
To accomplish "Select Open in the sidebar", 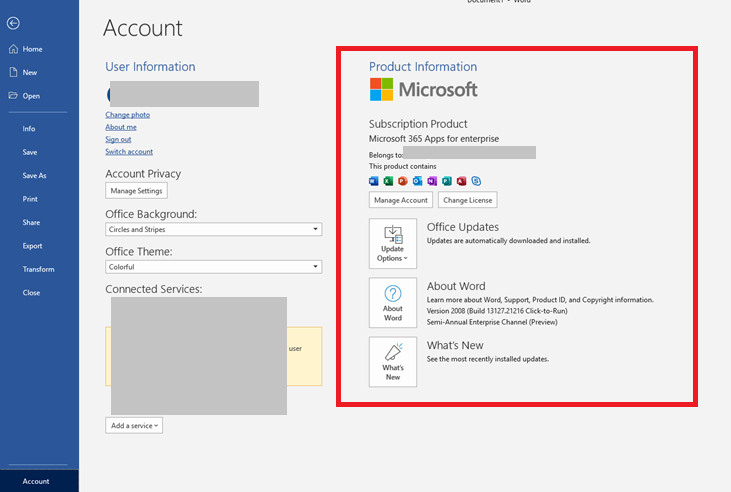I will point(31,96).
